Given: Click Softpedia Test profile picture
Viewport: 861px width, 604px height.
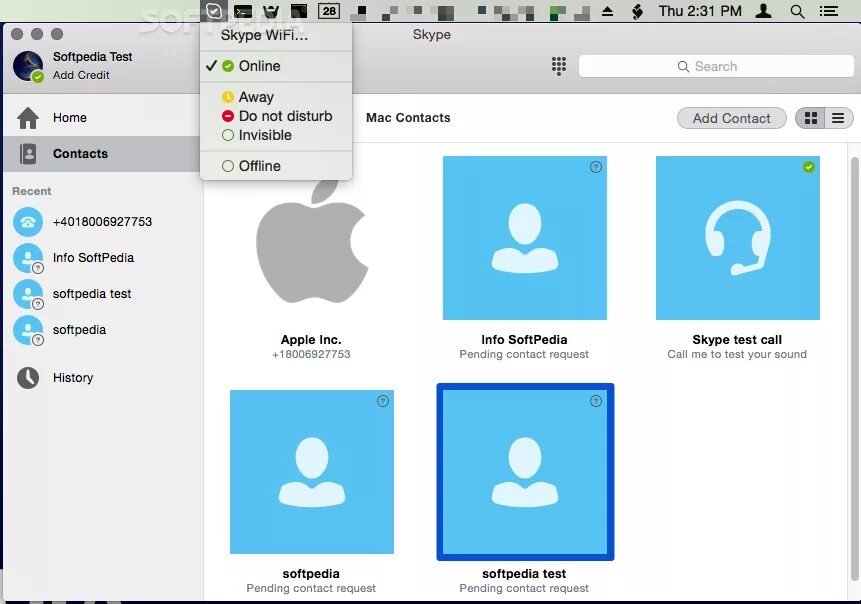Looking at the screenshot, I should pyautogui.click(x=28, y=66).
